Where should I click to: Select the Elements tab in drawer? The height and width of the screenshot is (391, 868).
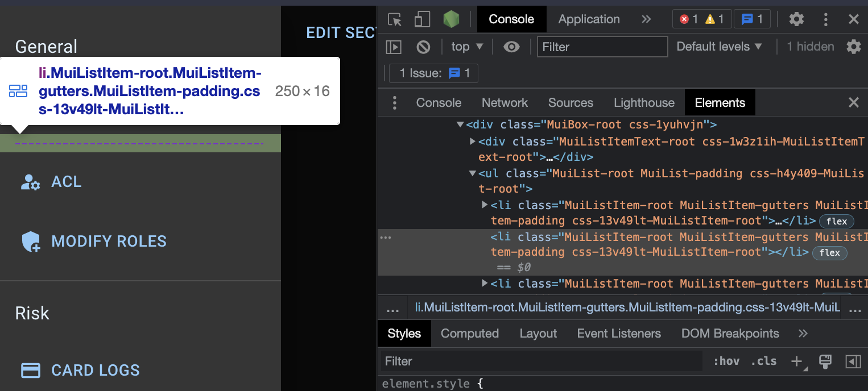point(720,103)
